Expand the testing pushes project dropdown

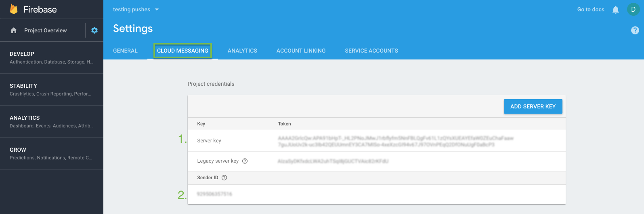pyautogui.click(x=136, y=9)
